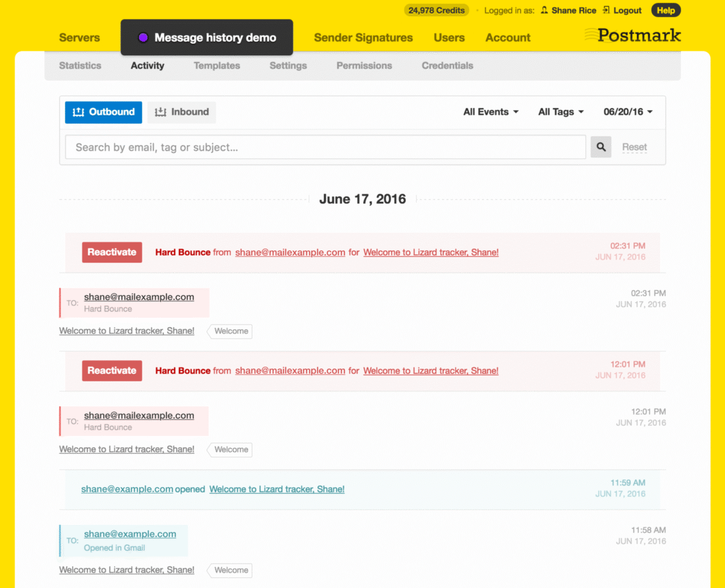Image resolution: width=725 pixels, height=588 pixels.
Task: Click the 24,978 Credits badge
Action: (436, 10)
